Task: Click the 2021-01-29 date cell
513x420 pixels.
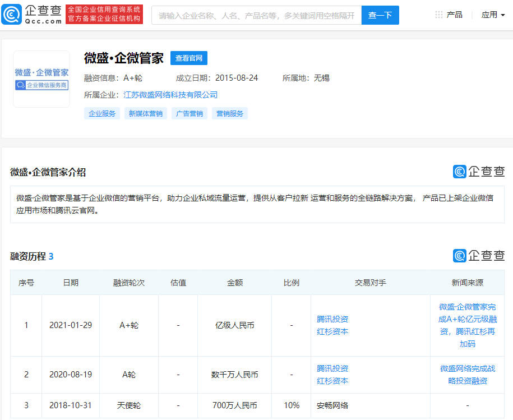Action: point(71,325)
